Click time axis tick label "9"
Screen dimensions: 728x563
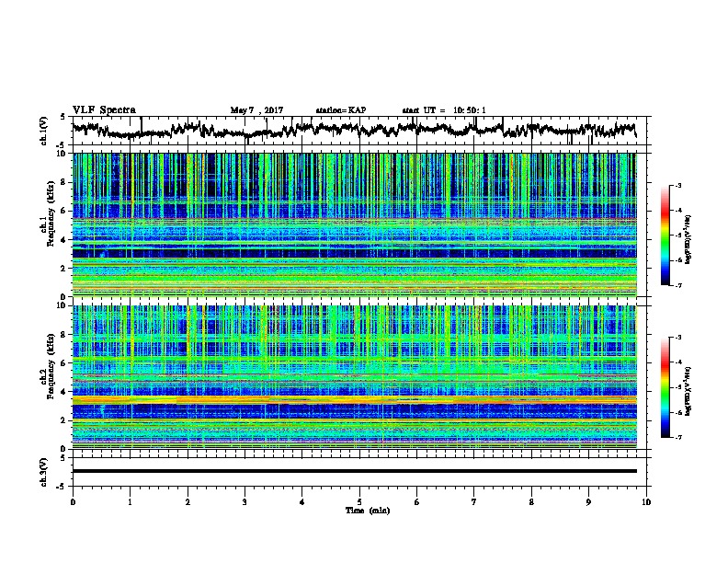588,501
